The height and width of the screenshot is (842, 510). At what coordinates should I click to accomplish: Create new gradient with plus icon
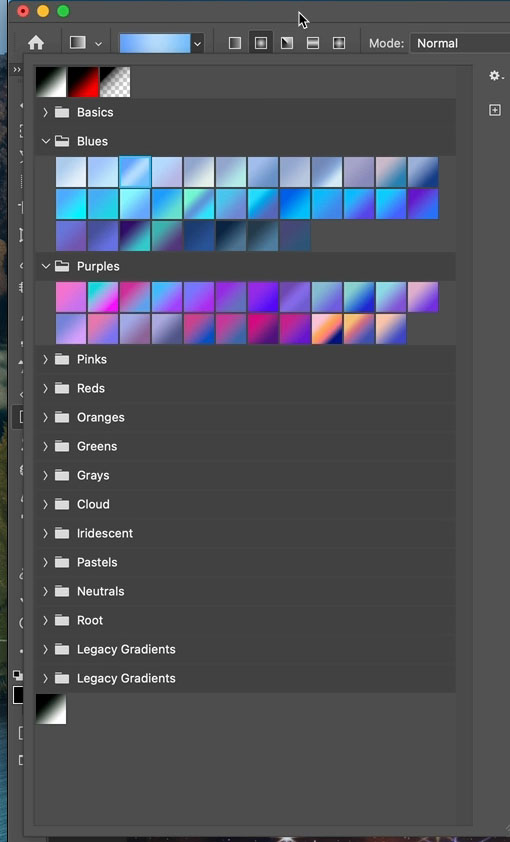[x=495, y=110]
